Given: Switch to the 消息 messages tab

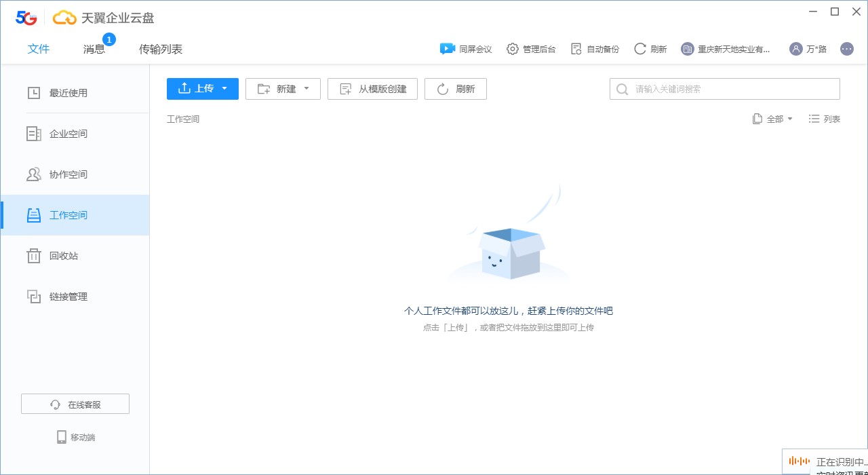Looking at the screenshot, I should (x=94, y=49).
